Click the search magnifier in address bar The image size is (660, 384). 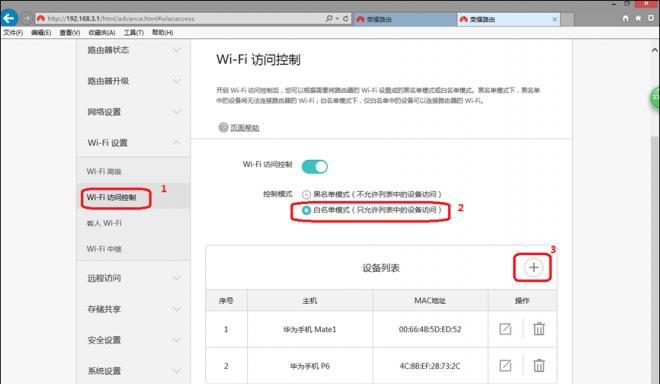(329, 19)
